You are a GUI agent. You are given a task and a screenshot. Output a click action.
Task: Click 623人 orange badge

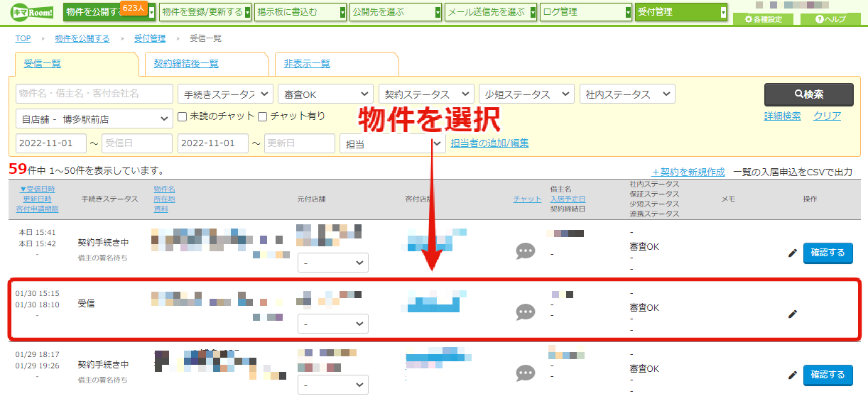[x=133, y=8]
